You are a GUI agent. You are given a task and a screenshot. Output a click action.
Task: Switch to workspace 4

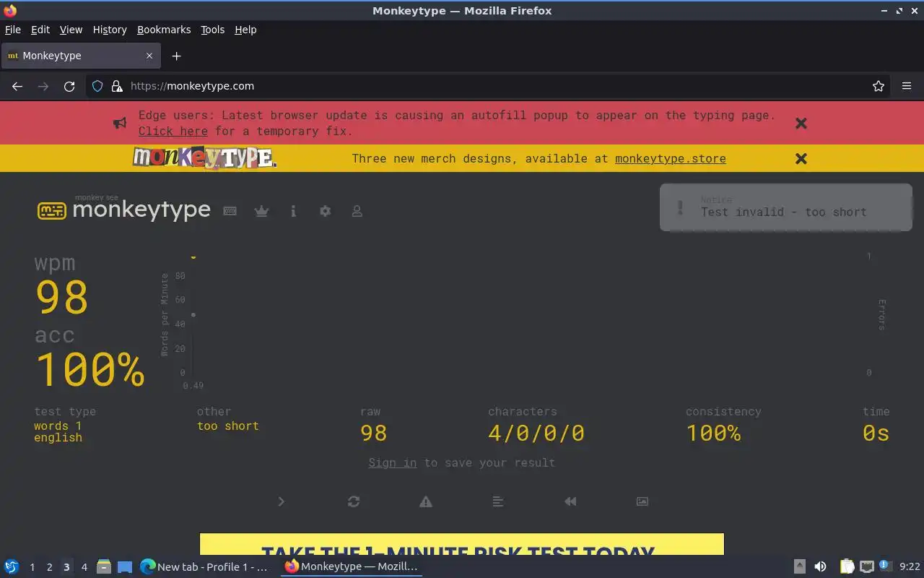pyautogui.click(x=84, y=567)
